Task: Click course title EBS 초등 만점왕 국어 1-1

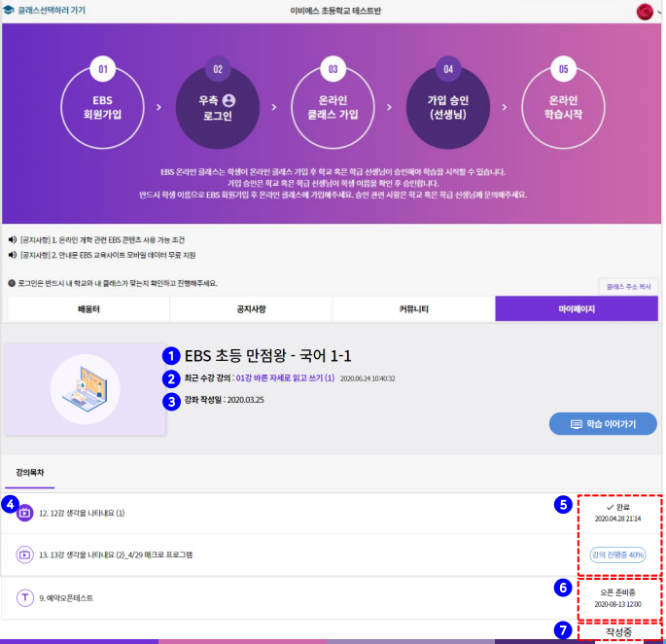Action: pyautogui.click(x=268, y=356)
